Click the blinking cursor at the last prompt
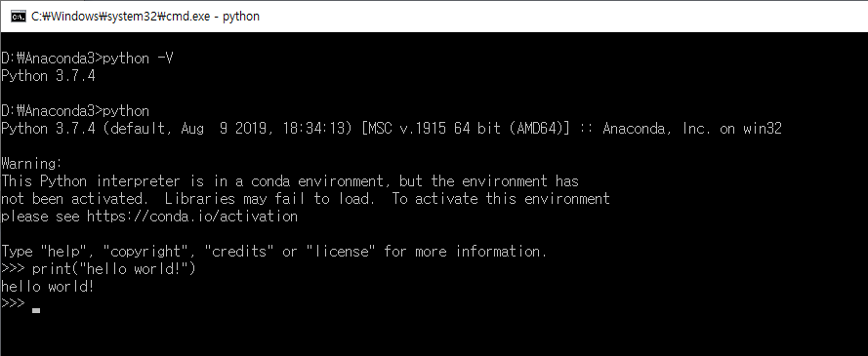Image resolution: width=868 pixels, height=356 pixels. coord(36,311)
